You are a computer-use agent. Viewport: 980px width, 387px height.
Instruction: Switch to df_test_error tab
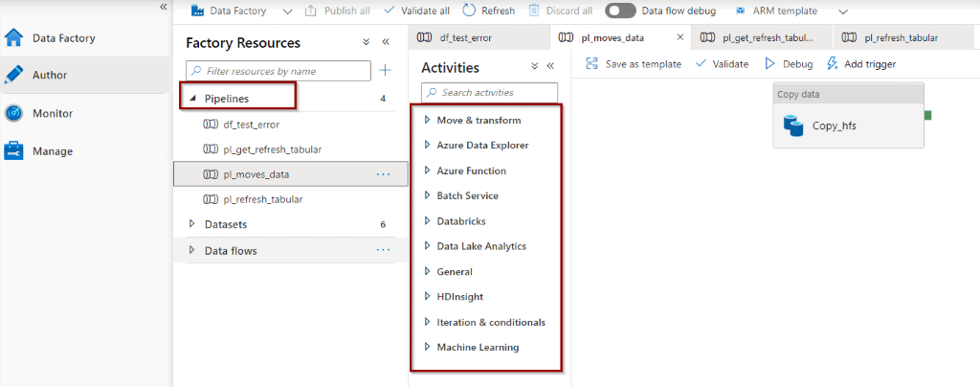tap(479, 37)
